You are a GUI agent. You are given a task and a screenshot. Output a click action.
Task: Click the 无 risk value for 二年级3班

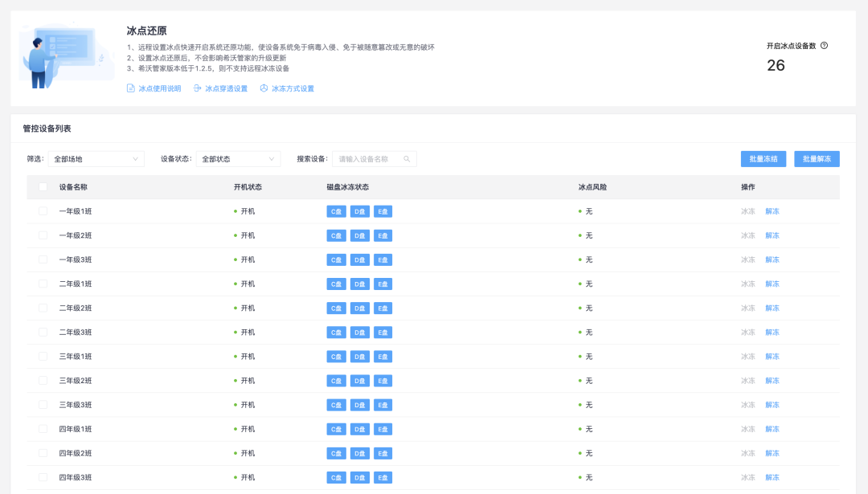[x=586, y=333]
